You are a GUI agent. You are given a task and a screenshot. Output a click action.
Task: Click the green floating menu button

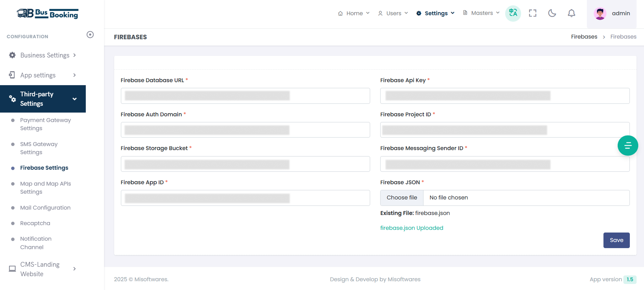[628, 145]
